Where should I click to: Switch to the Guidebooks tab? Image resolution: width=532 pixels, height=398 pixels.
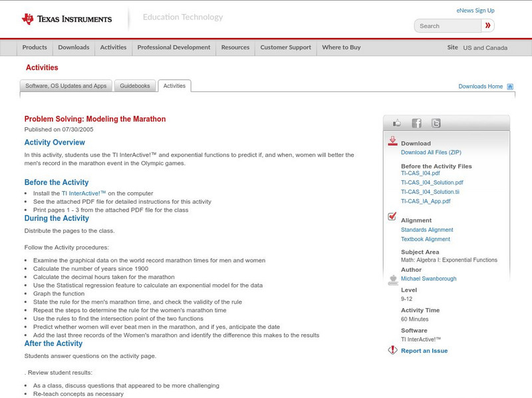pyautogui.click(x=135, y=86)
